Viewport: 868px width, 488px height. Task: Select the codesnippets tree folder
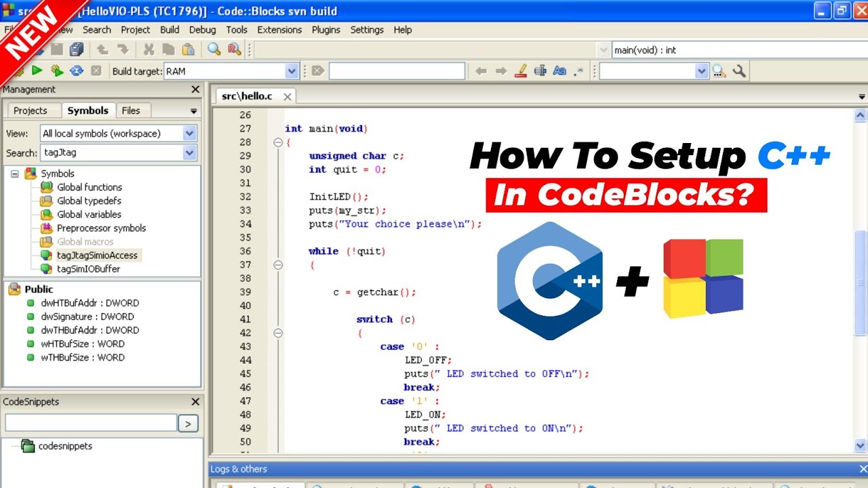(65, 446)
